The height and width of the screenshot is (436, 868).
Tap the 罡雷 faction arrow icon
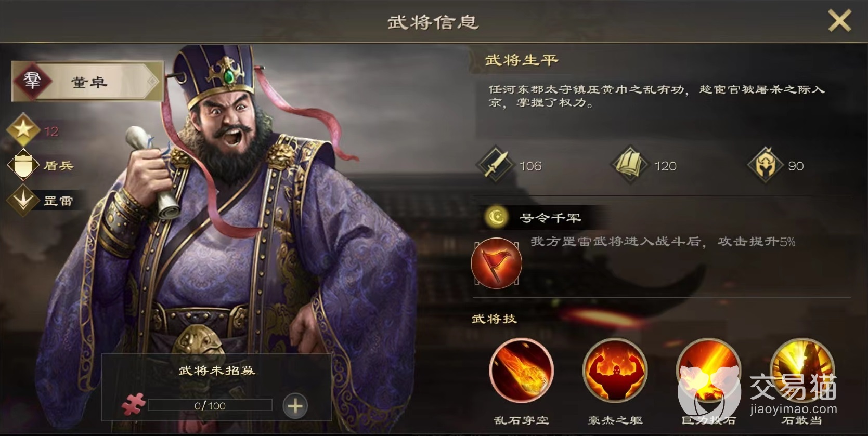click(x=23, y=200)
